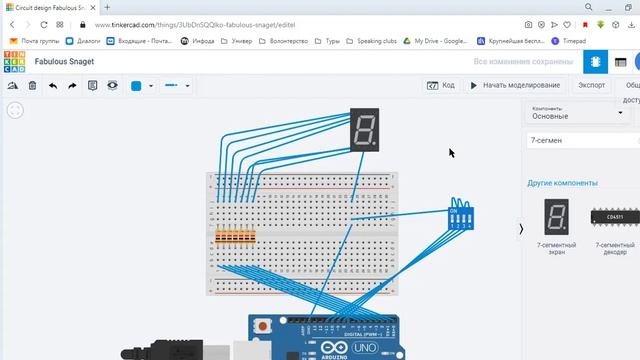
Task: Open the Основные components dropdown
Action: (x=578, y=113)
